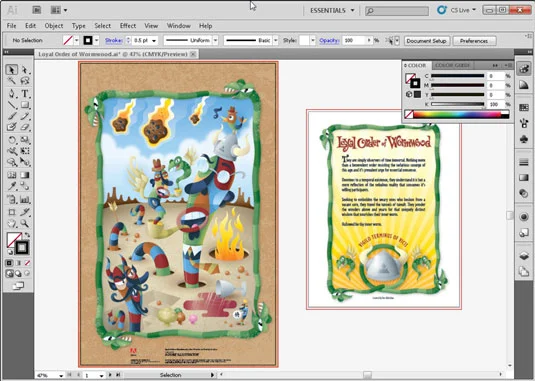This screenshot has width=535, height=381.
Task: Set paint mode to Color in toolbox
Action: pos(9,263)
